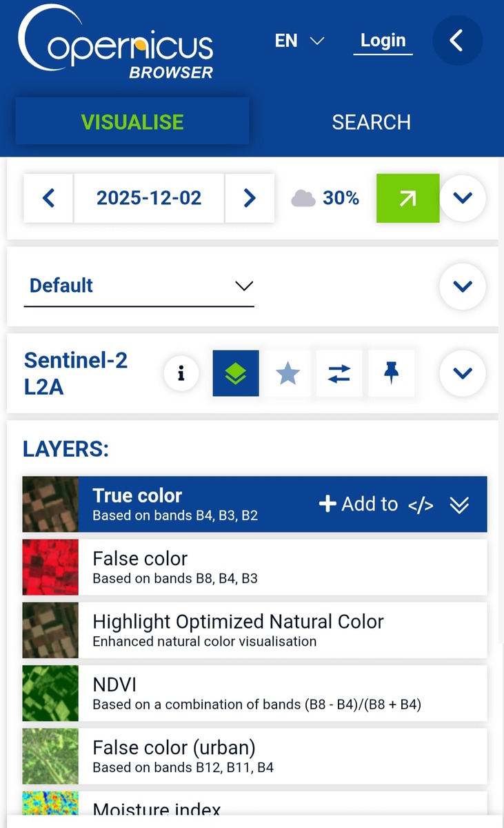The height and width of the screenshot is (828, 504).
Task: Go to previous date with left arrow
Action: pos(48,199)
